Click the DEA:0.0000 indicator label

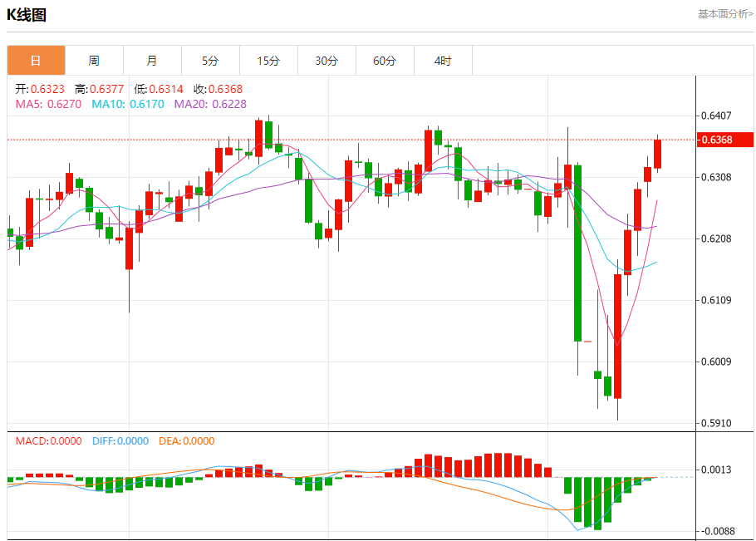pyautogui.click(x=187, y=441)
